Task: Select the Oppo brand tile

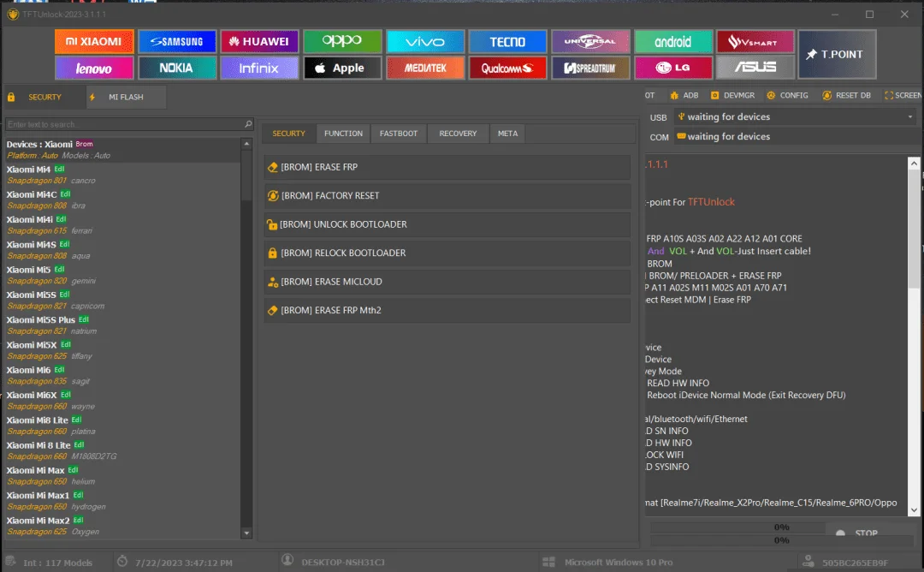Action: 342,41
